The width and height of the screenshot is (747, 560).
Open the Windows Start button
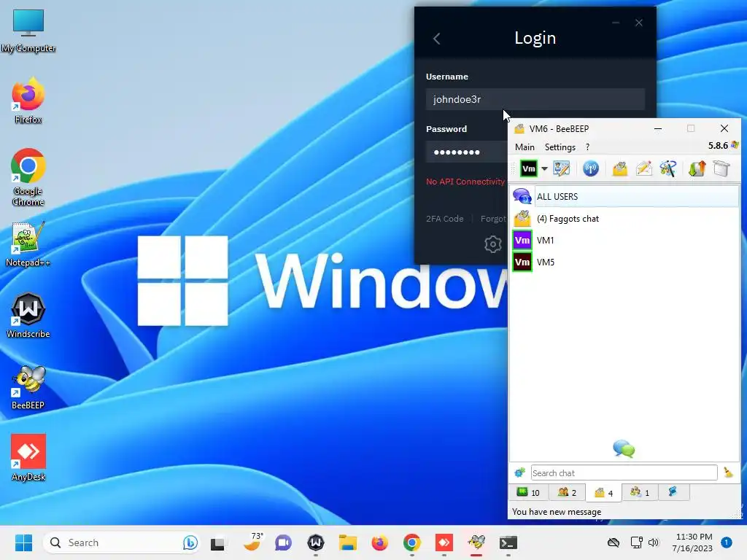coord(23,542)
